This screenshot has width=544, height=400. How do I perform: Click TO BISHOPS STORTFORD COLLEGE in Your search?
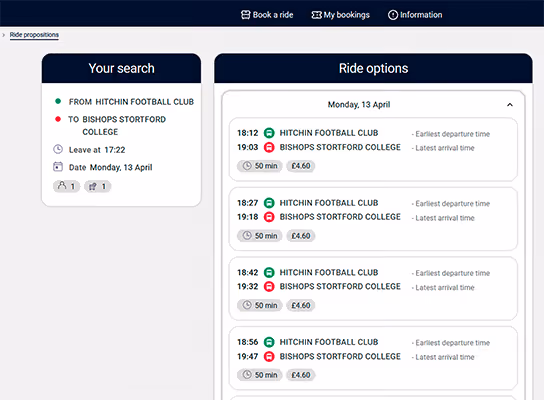pos(117,126)
